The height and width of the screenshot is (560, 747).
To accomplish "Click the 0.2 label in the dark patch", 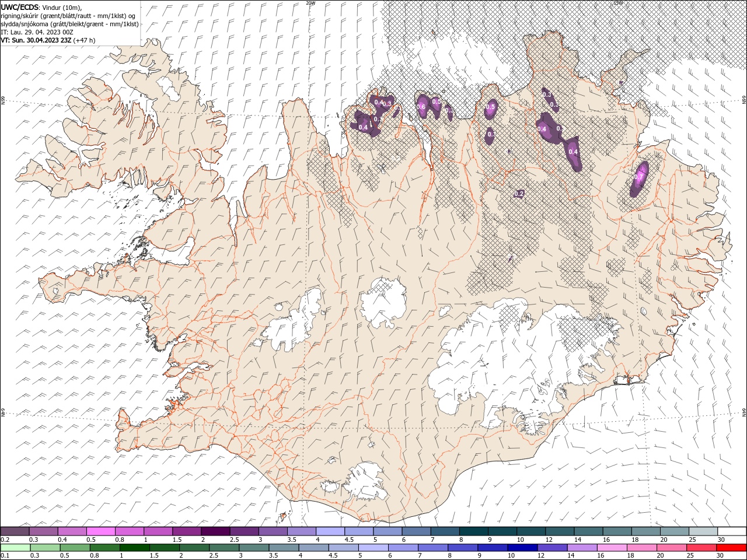I will [x=519, y=194].
